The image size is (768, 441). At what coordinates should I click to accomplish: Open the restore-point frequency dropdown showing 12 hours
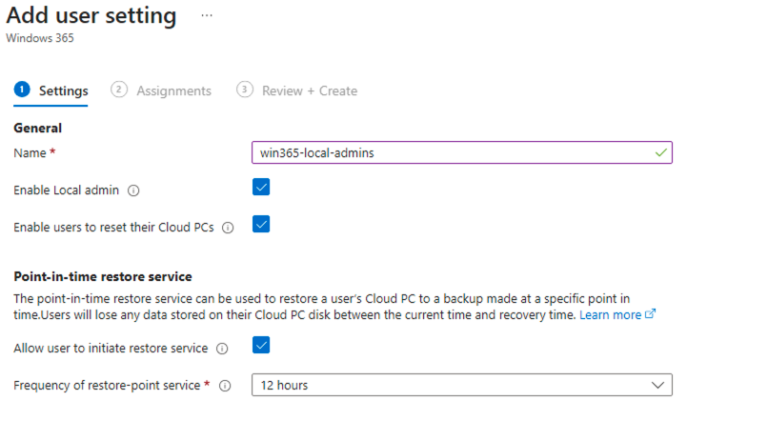point(462,385)
